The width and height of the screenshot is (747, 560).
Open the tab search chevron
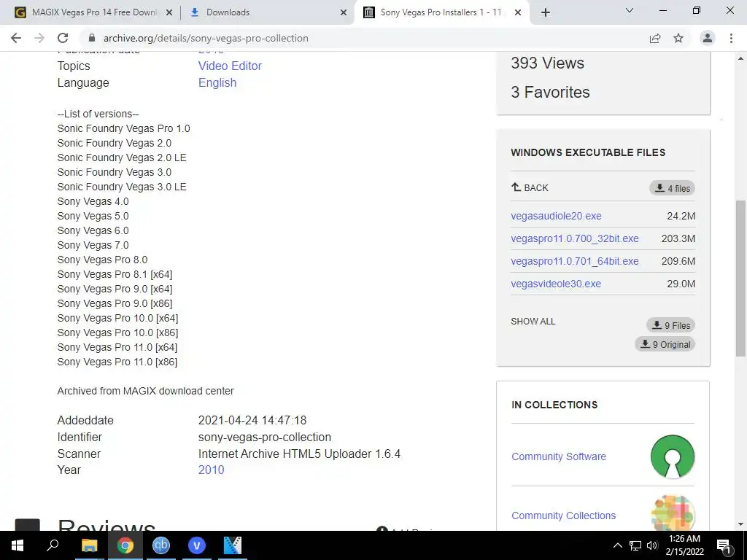point(630,10)
